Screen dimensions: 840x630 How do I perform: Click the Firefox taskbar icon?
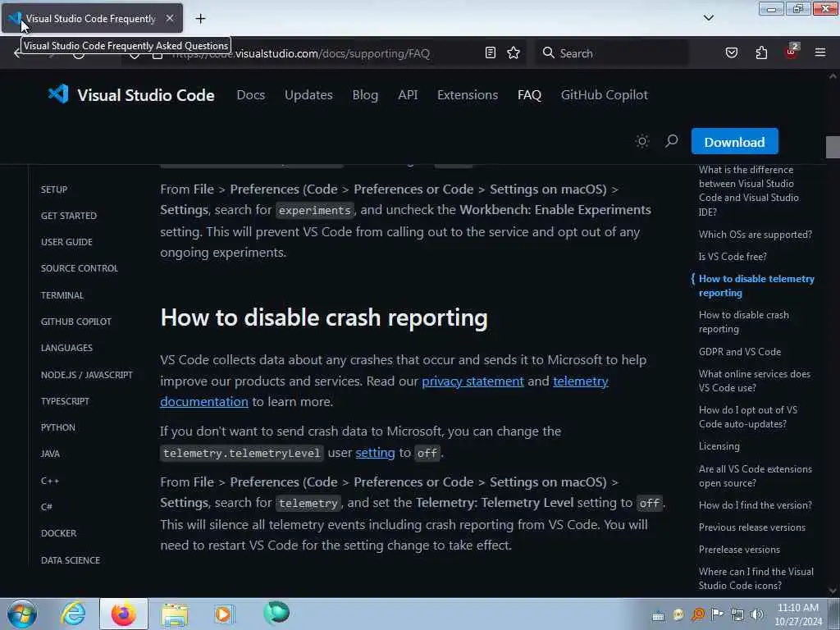click(x=124, y=614)
